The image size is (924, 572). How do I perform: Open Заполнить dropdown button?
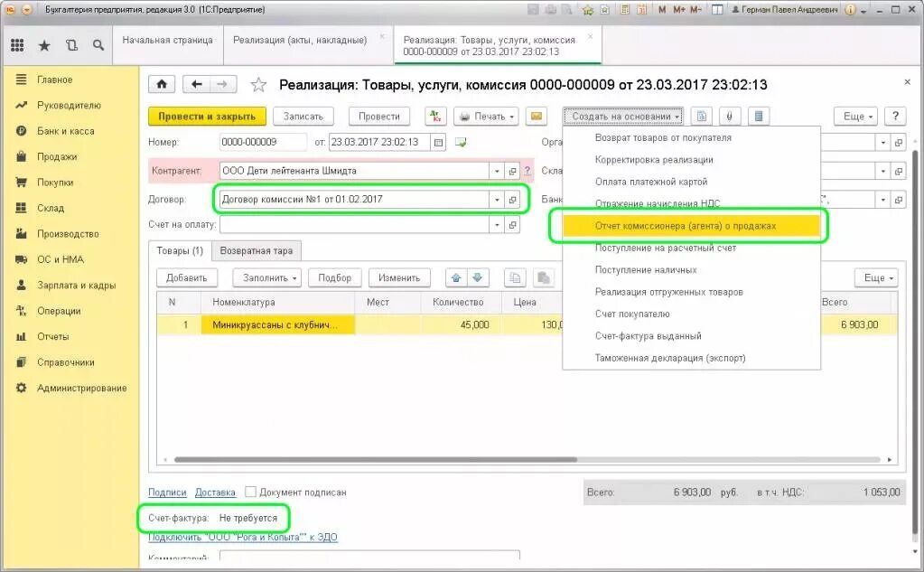[x=267, y=277]
